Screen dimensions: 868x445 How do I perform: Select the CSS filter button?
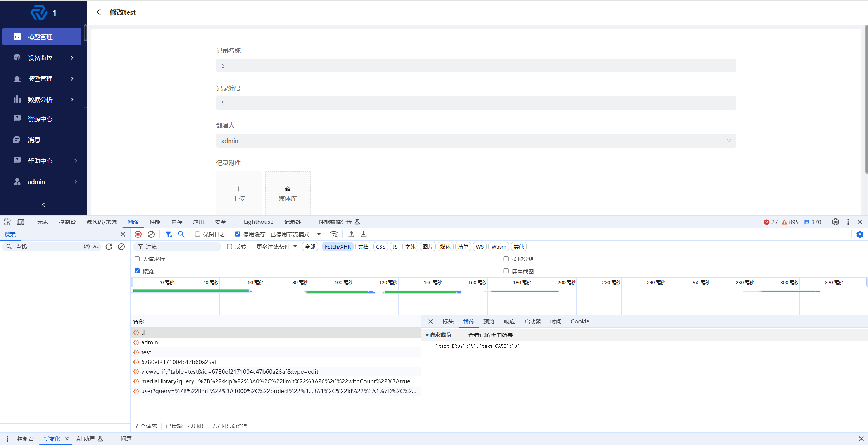click(380, 247)
